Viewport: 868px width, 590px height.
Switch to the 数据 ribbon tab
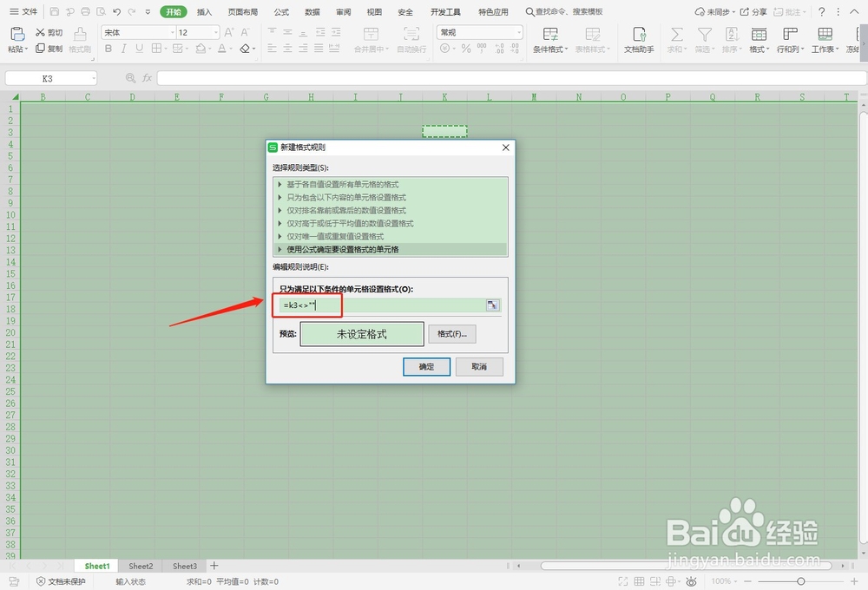point(312,11)
